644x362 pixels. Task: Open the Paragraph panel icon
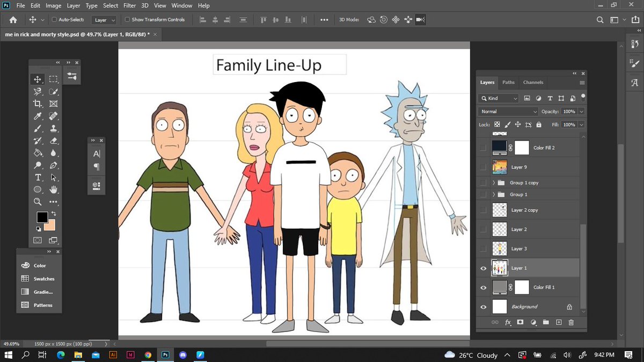point(97,167)
